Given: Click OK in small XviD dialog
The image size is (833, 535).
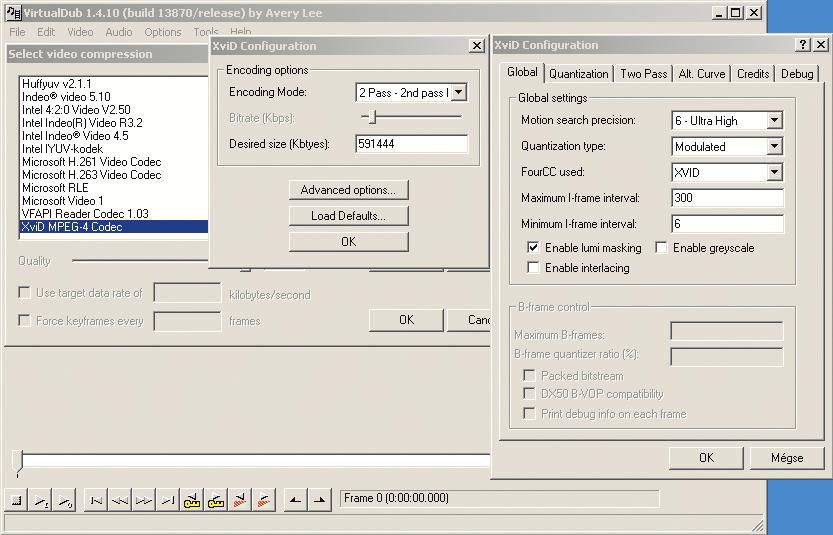Looking at the screenshot, I should click(348, 242).
